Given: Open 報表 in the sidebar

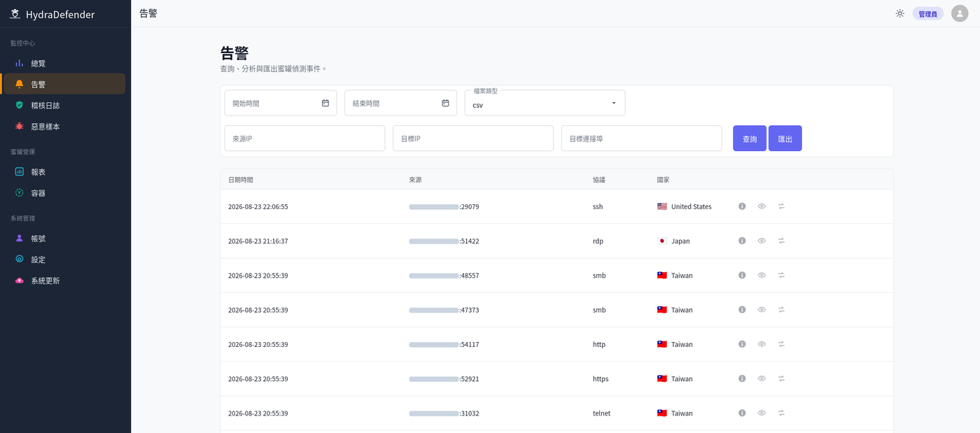Looking at the screenshot, I should pos(64,171).
